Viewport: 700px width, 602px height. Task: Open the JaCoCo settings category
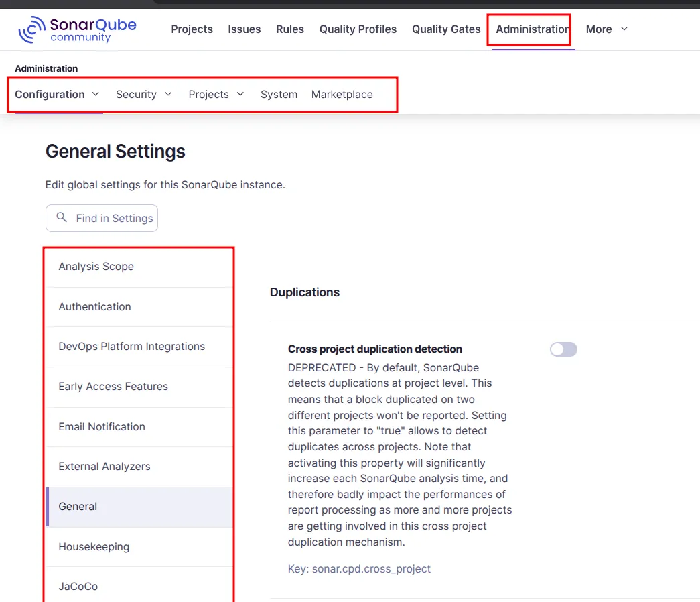(140, 586)
